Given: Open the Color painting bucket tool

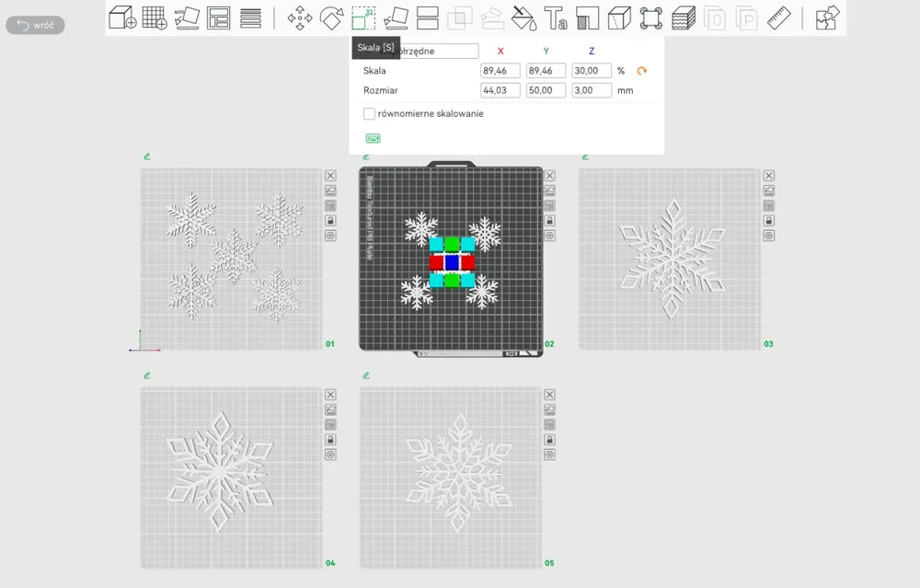Looking at the screenshot, I should [x=523, y=17].
